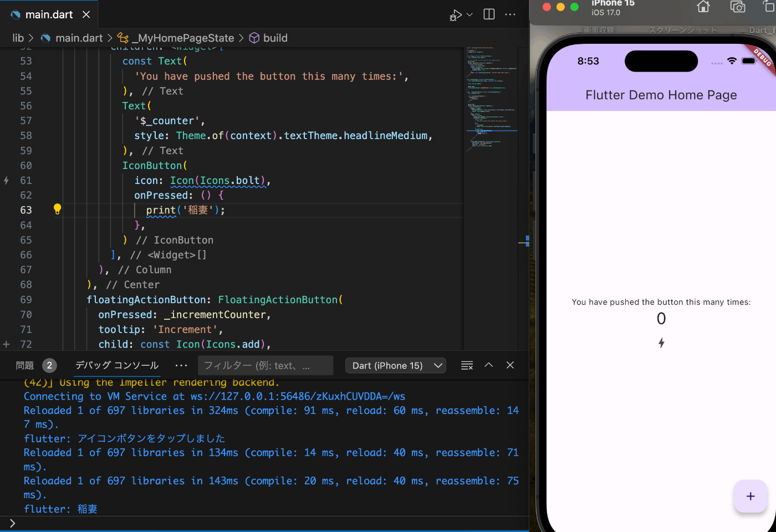Open the デバッグ コンソール tab
This screenshot has width=776, height=532.
coord(117,365)
